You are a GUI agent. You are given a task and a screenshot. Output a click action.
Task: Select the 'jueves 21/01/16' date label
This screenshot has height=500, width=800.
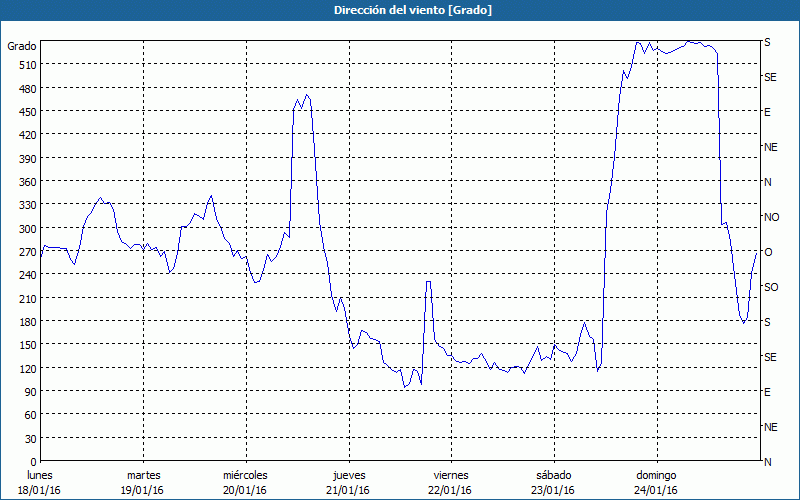point(348,482)
